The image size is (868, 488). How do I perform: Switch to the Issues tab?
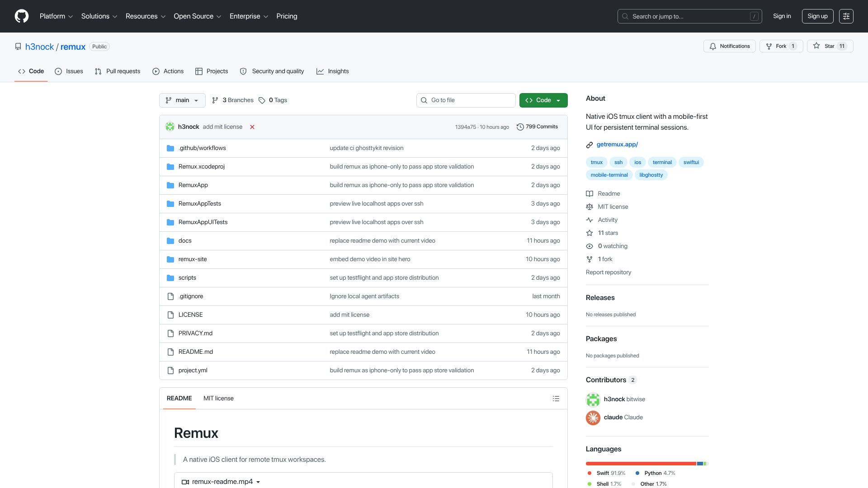click(69, 71)
